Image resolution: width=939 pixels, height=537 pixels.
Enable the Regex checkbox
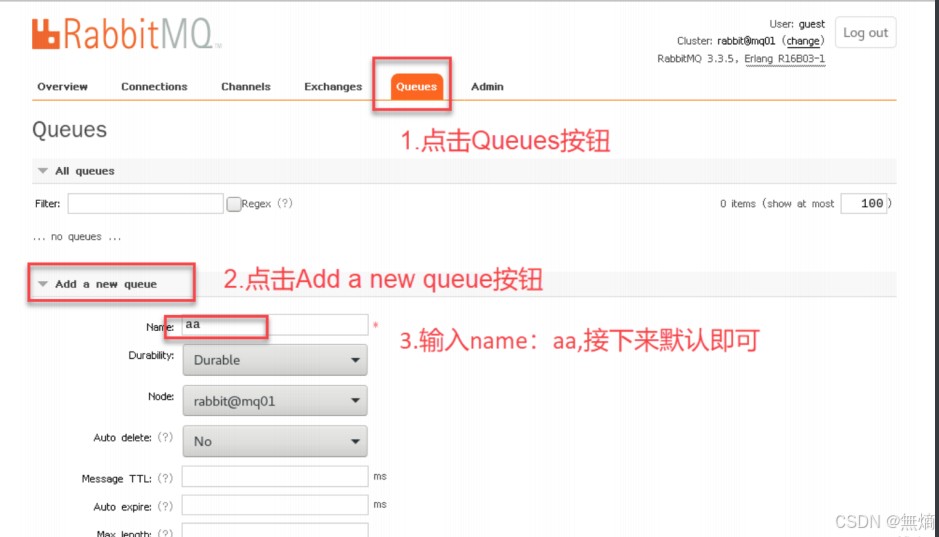[234, 204]
